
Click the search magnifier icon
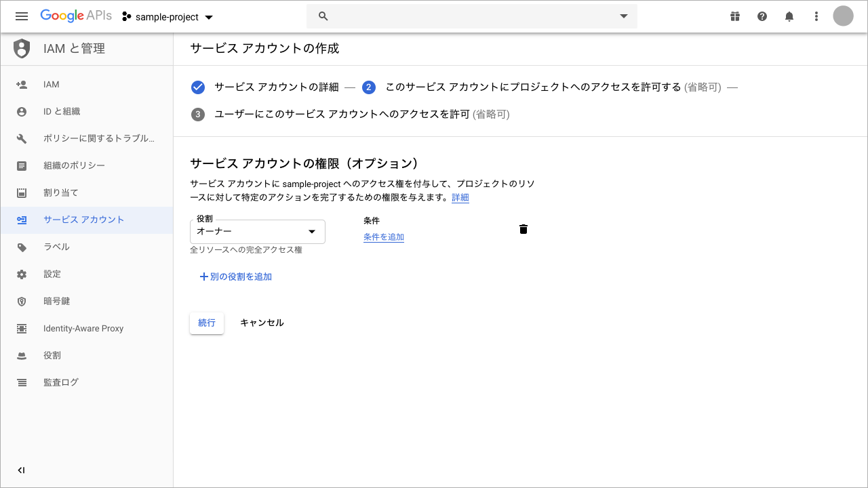point(323,16)
